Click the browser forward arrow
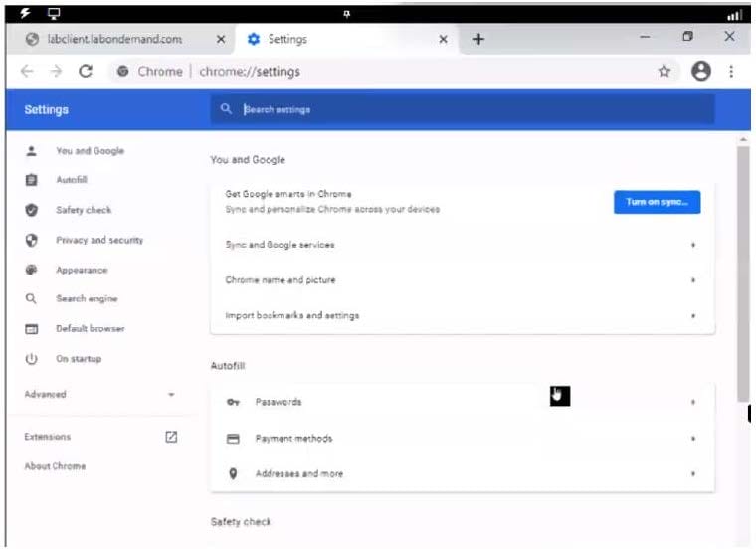756x549 pixels. coord(57,72)
